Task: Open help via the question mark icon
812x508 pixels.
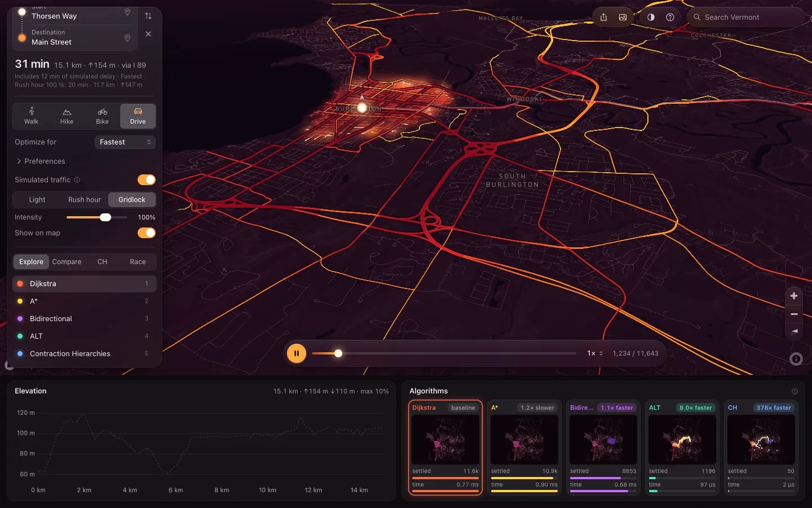Action: click(670, 17)
